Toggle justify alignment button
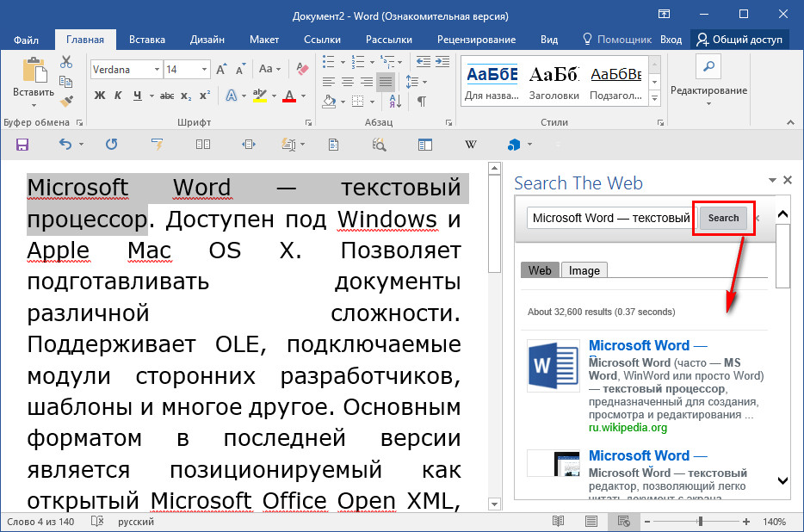Image resolution: width=804 pixels, height=532 pixels. click(386, 82)
